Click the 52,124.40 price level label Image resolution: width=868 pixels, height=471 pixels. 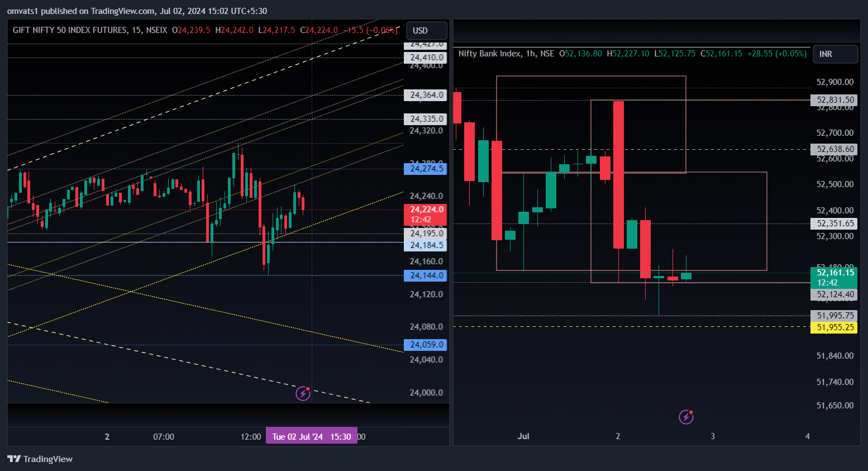(834, 294)
